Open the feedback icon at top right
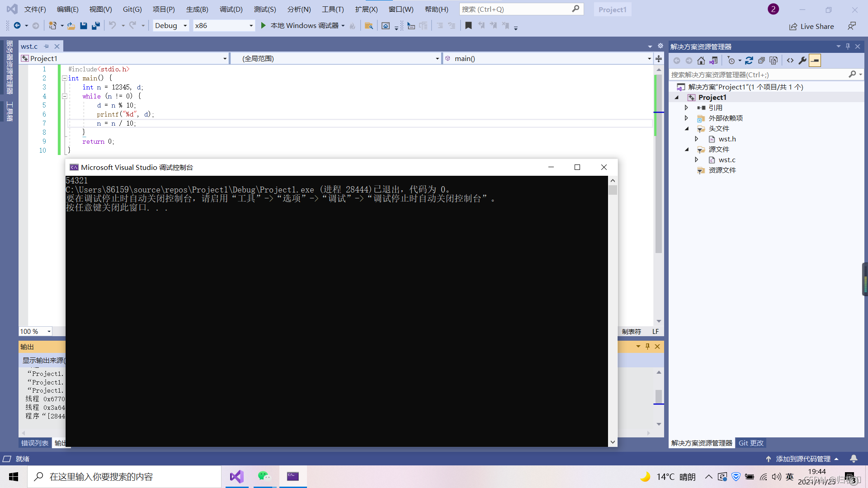 point(852,26)
